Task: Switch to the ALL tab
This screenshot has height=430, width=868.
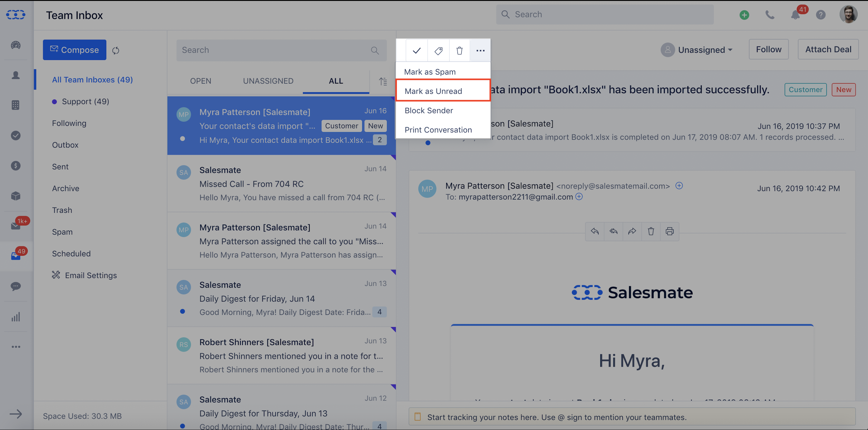Action: pos(336,81)
